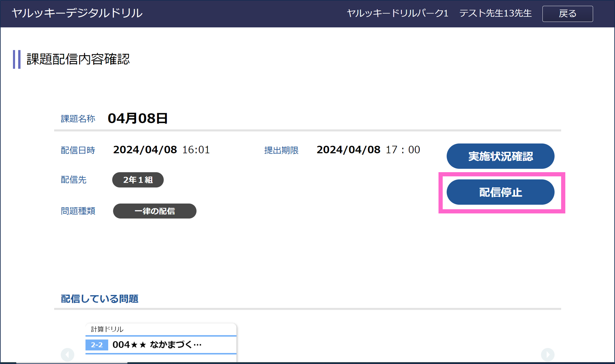Click the 課題配信内容確認 page heading
Screen dimensions: 615x364
coord(78,59)
